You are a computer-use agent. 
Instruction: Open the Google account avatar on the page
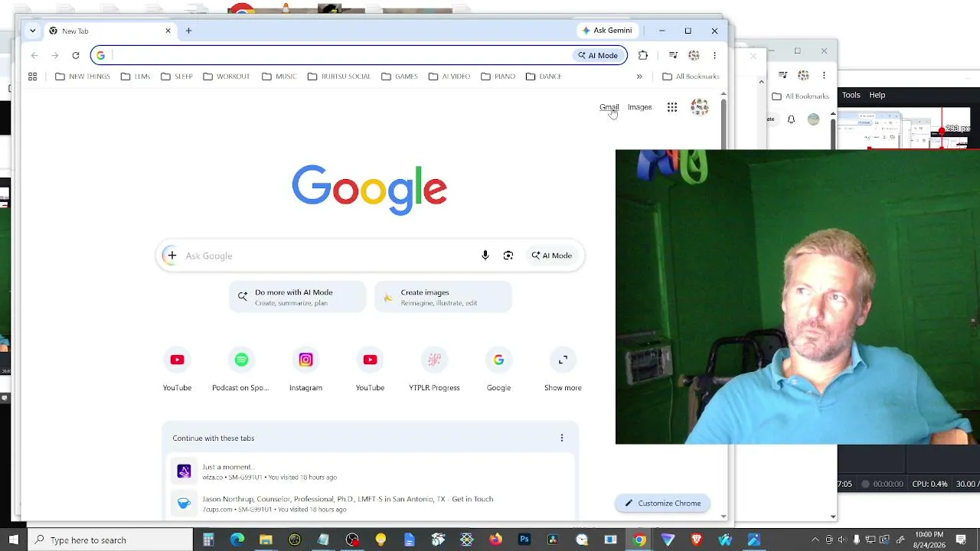[x=700, y=107]
